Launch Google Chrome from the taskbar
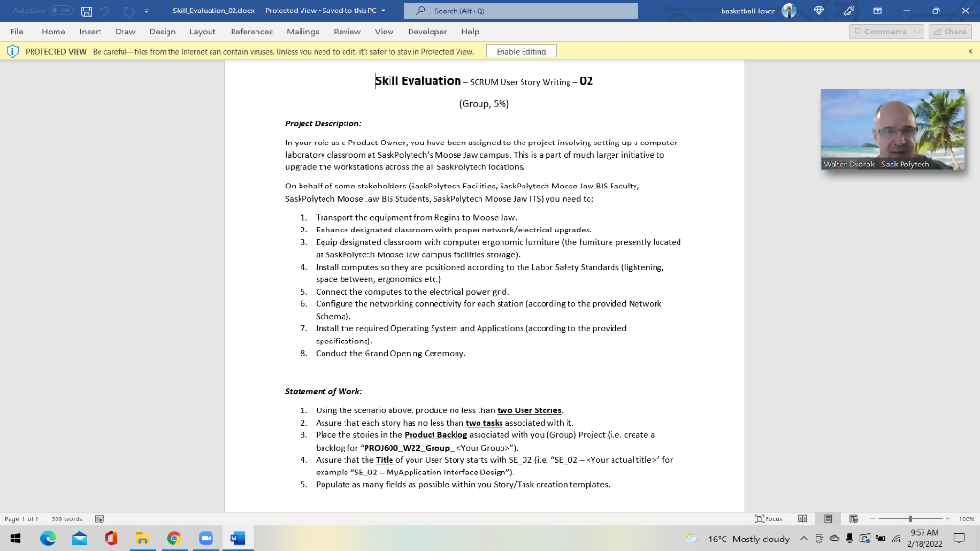This screenshot has height=551, width=980. coord(173,539)
